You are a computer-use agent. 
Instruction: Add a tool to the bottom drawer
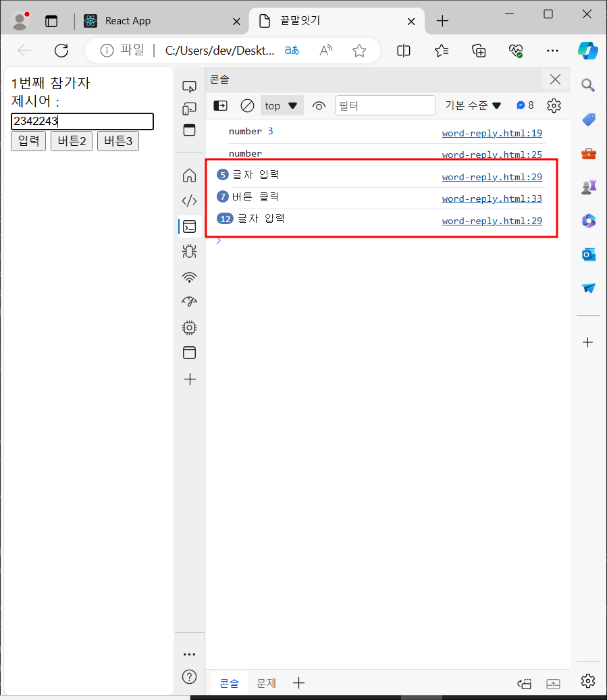coord(298,682)
